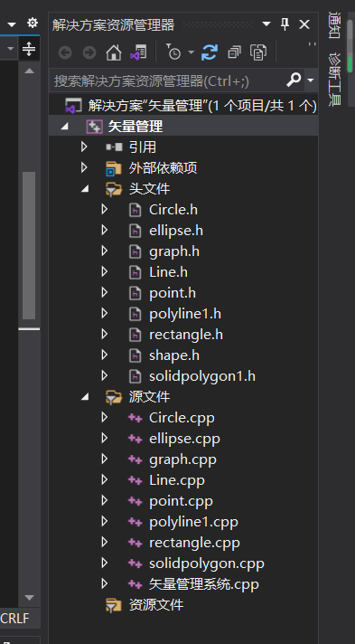The width and height of the screenshot is (355, 644).
Task: Toggle Show All Files icon
Action: (258, 52)
